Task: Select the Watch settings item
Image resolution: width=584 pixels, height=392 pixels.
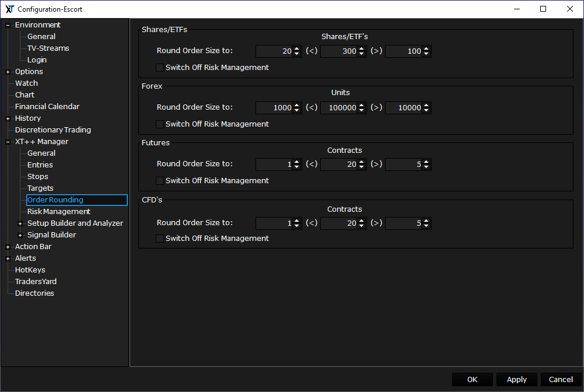Action: pos(26,83)
